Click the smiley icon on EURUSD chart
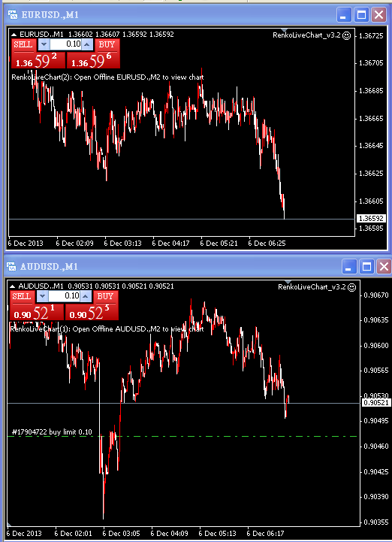The width and height of the screenshot is (392, 542). click(x=346, y=35)
